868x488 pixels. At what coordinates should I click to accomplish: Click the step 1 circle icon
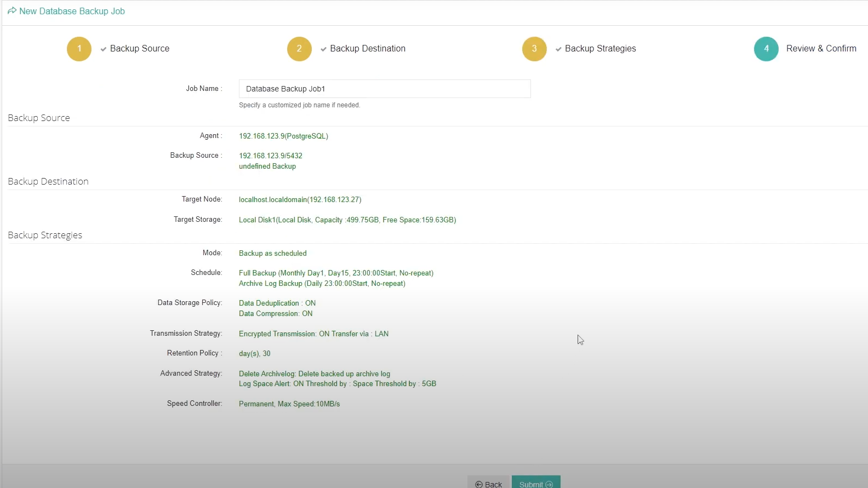(79, 49)
